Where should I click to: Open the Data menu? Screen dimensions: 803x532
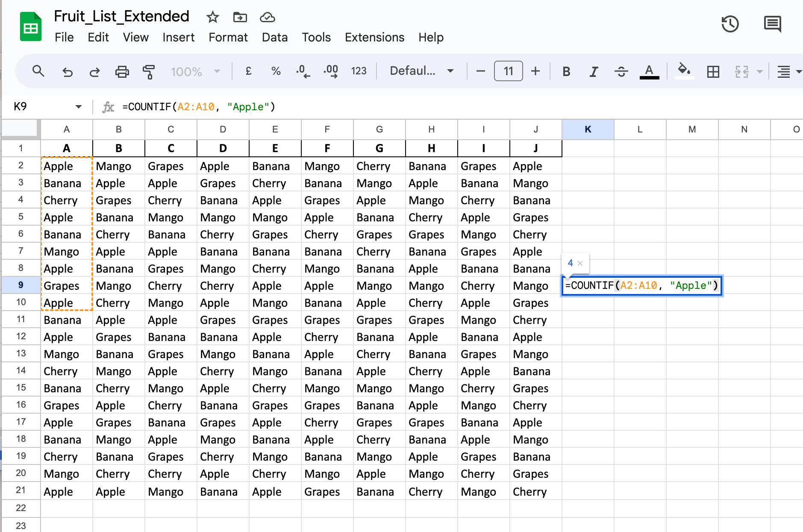(275, 38)
